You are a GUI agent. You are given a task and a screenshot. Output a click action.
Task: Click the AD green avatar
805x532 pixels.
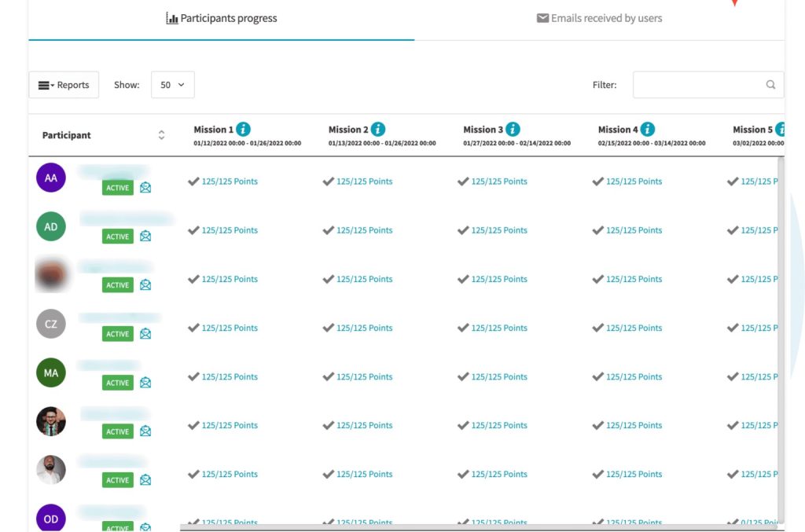(x=51, y=226)
